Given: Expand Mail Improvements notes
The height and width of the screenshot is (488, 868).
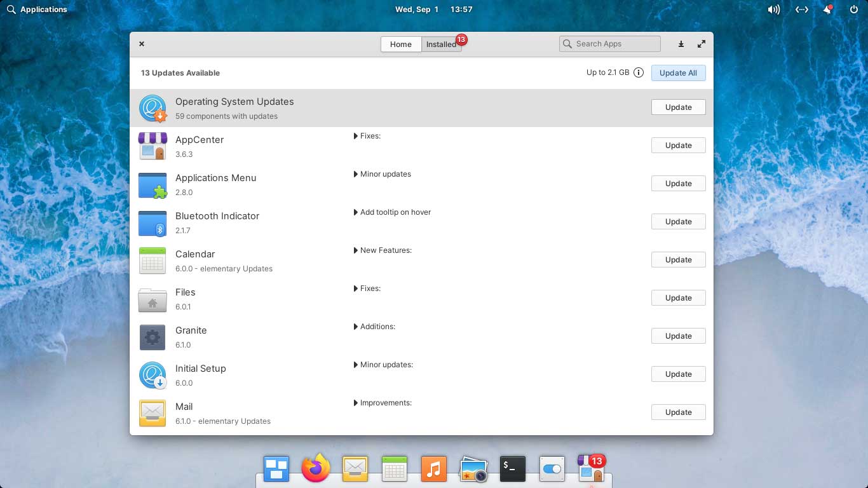Looking at the screenshot, I should [x=383, y=403].
